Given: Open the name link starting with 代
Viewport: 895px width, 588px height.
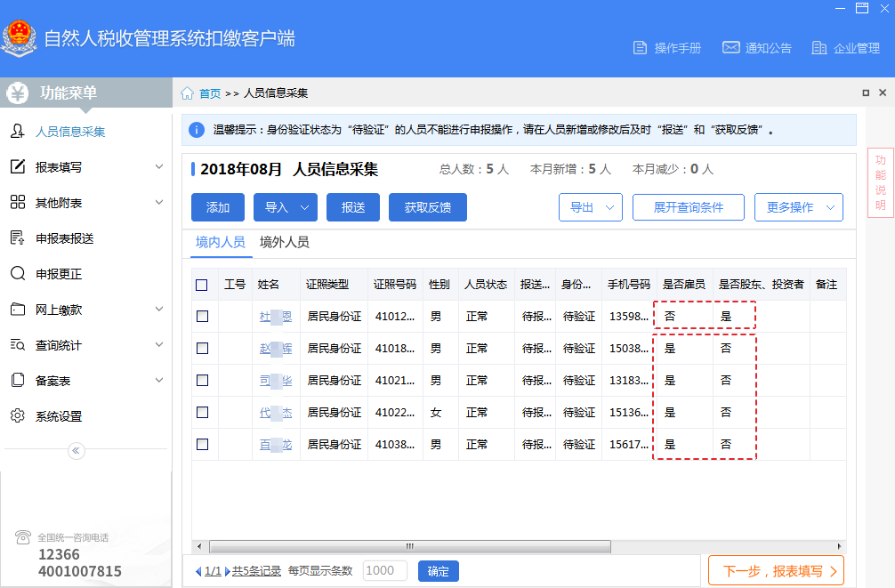Looking at the screenshot, I should point(276,412).
